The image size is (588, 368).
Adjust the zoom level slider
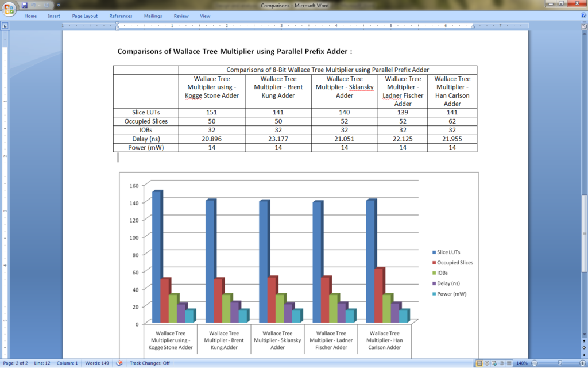560,363
